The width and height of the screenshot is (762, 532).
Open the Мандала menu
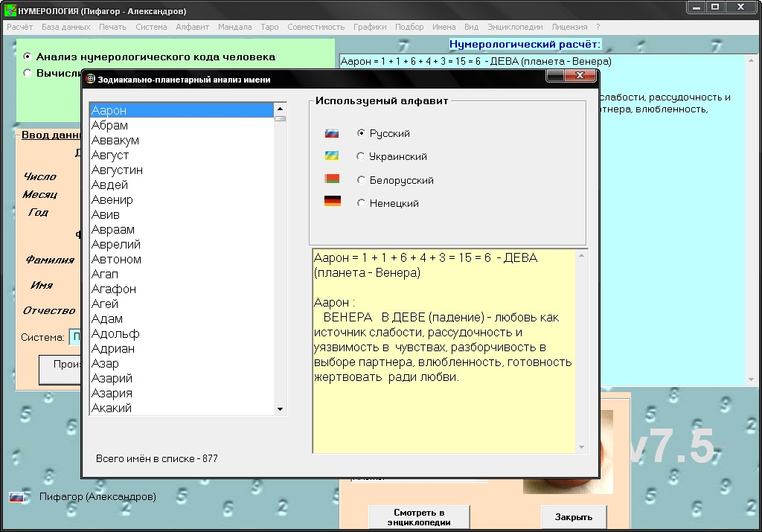[x=234, y=27]
